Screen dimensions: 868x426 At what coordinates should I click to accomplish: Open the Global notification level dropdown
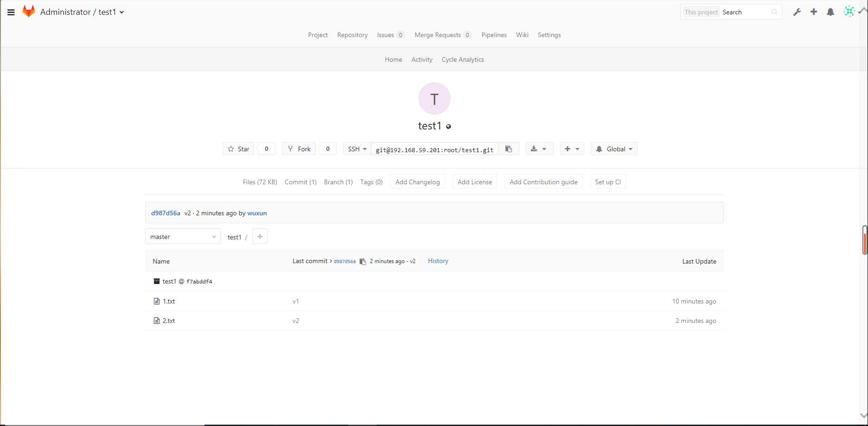point(614,149)
